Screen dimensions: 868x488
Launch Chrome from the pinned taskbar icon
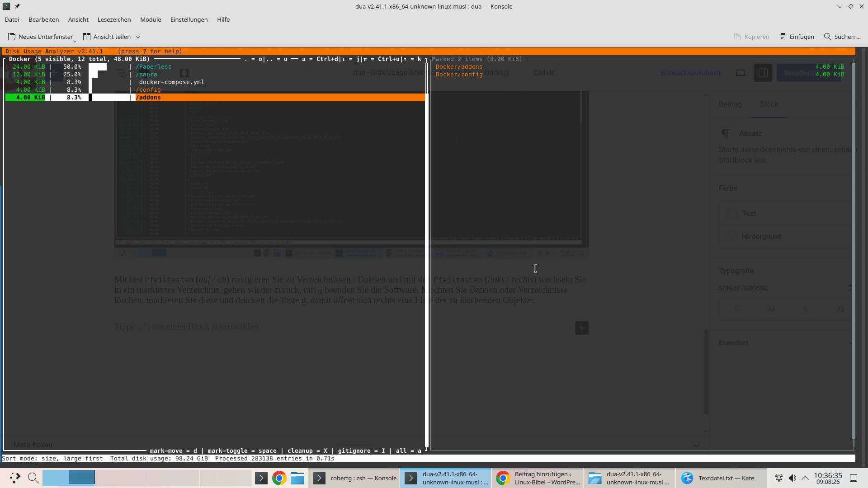(279, 478)
